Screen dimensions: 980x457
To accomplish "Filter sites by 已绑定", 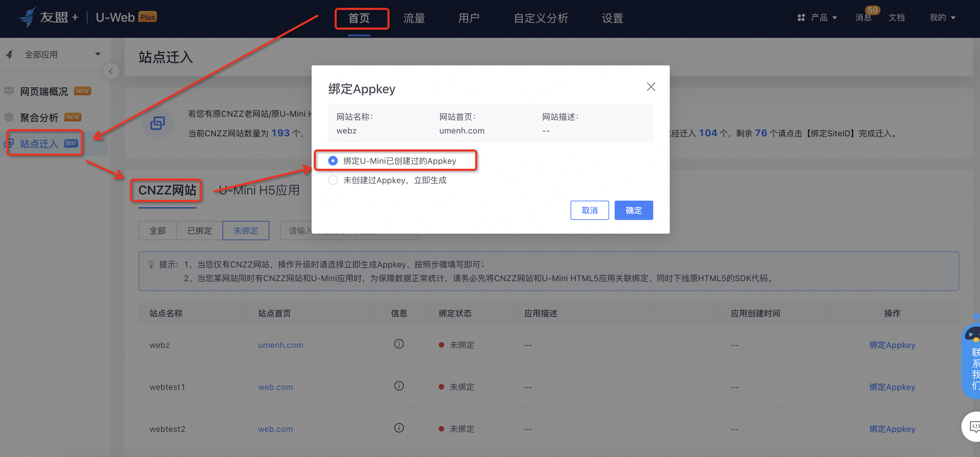I will 199,231.
